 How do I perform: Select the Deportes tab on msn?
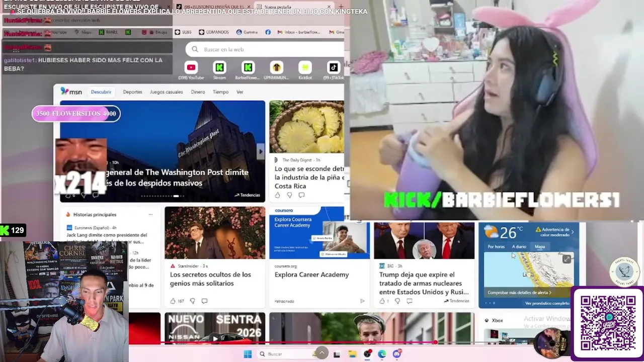coord(132,92)
